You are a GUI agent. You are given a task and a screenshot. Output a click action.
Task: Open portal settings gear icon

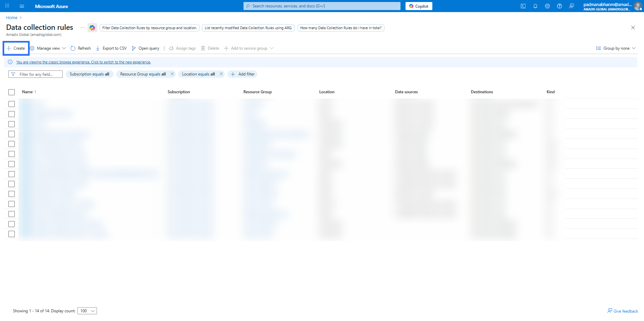[x=547, y=6]
